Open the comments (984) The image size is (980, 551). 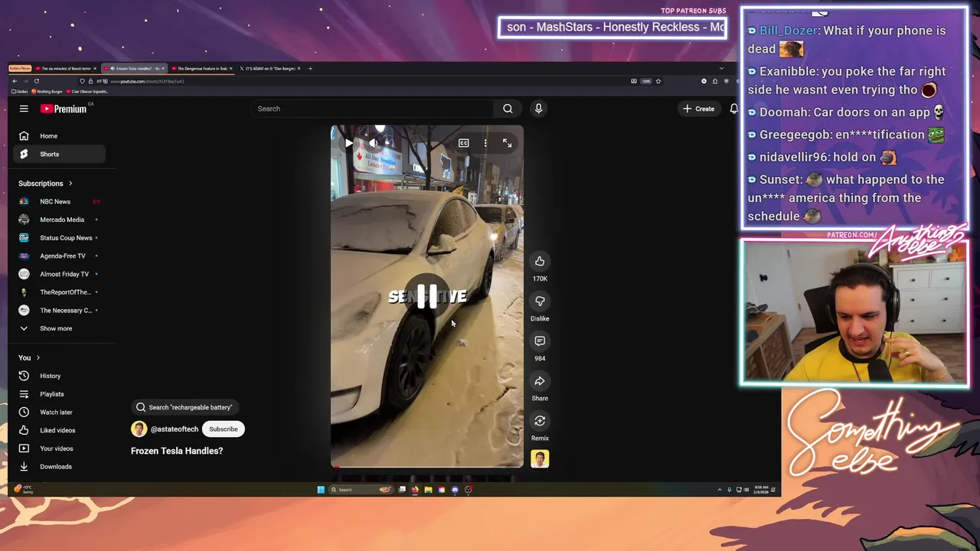click(540, 341)
